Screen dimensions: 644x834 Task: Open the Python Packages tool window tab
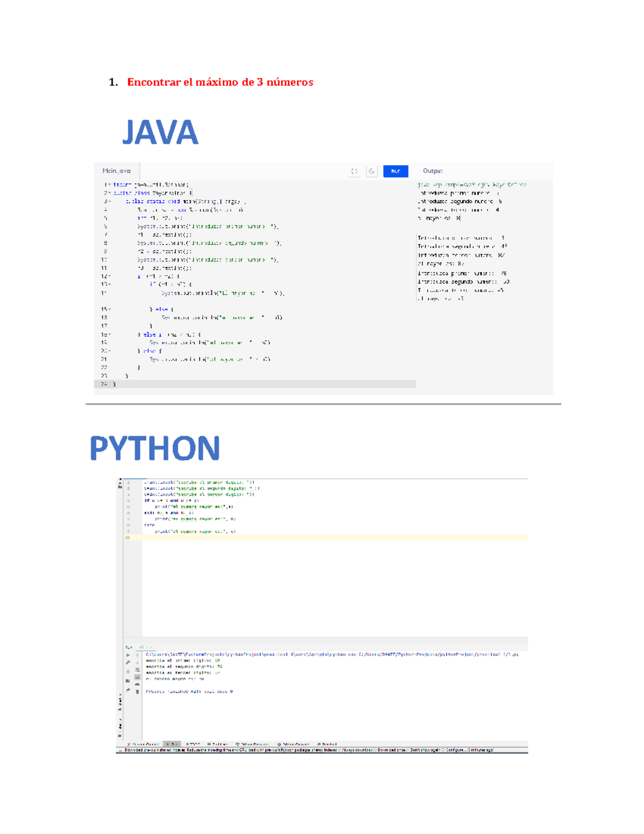252,744
